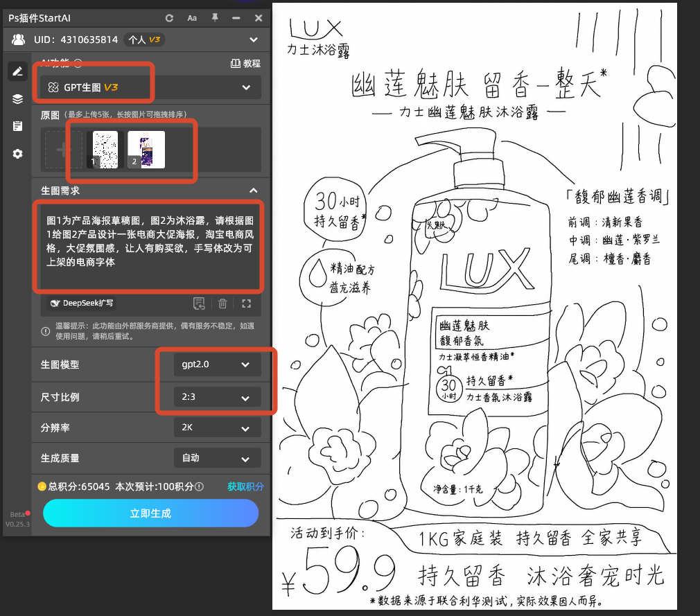This screenshot has height=616, width=700.
Task: Click the Beta version label
Action: [x=17, y=514]
